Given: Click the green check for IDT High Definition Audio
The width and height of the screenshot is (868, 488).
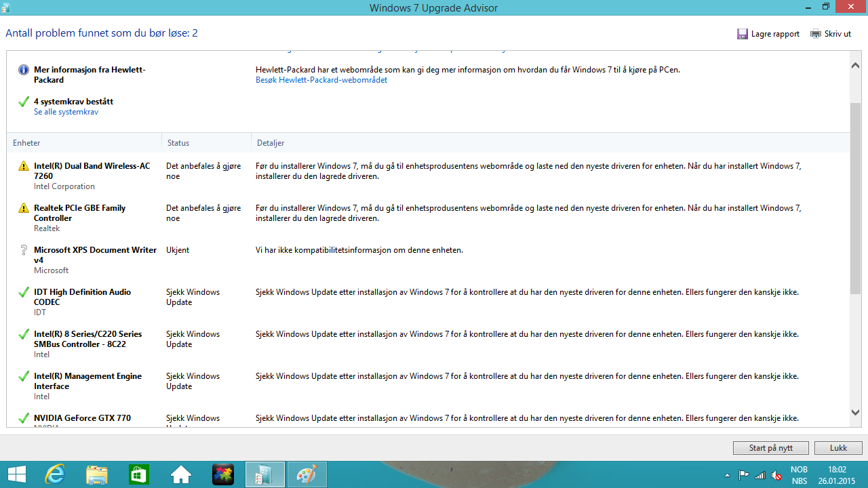Looking at the screenshot, I should [x=24, y=293].
